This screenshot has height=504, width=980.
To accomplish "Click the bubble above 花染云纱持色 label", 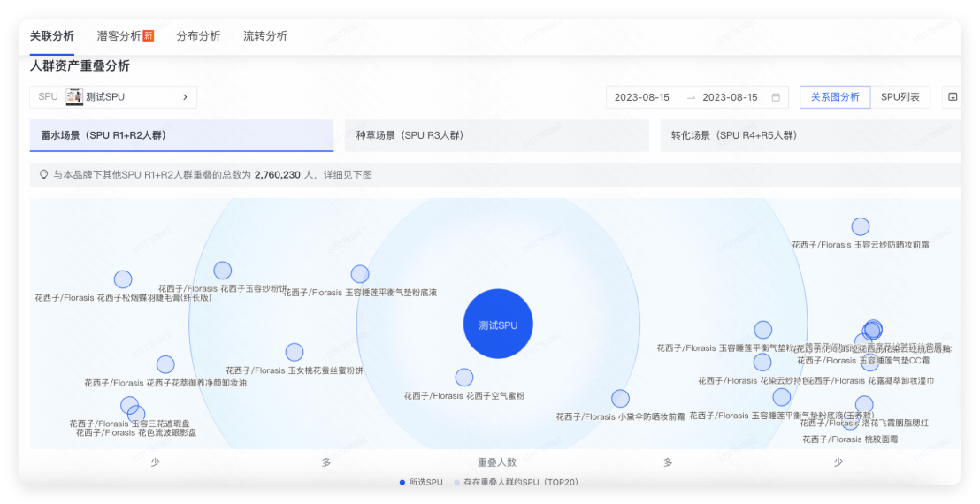I will (x=762, y=363).
